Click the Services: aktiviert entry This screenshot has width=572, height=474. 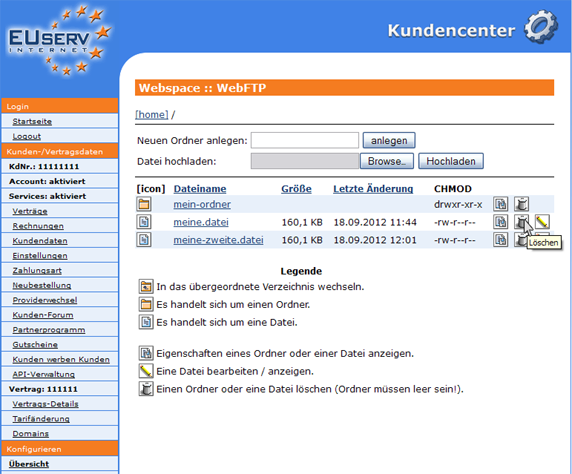(47, 196)
